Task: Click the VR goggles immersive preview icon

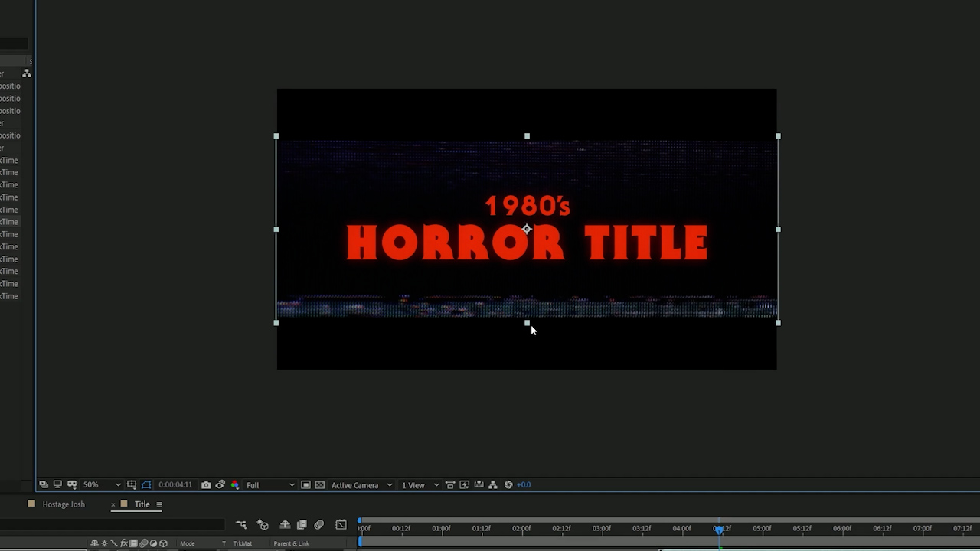Action: (x=72, y=484)
